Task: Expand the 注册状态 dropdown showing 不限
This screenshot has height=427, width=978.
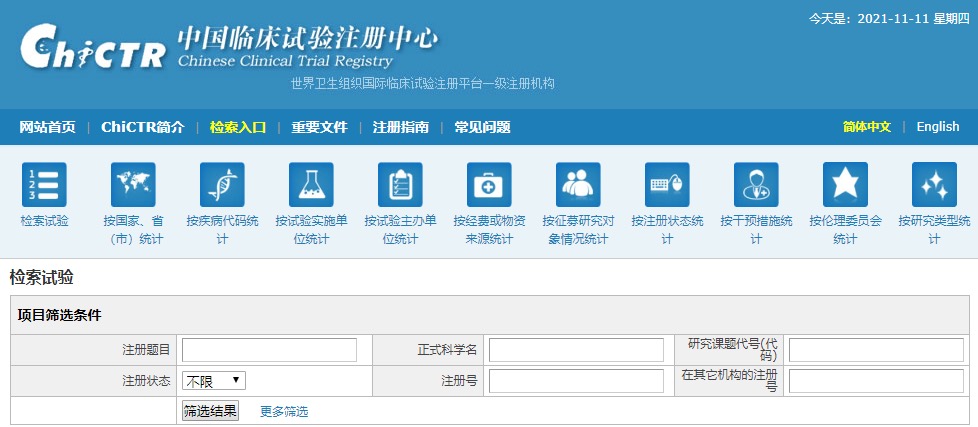Action: coord(214,380)
